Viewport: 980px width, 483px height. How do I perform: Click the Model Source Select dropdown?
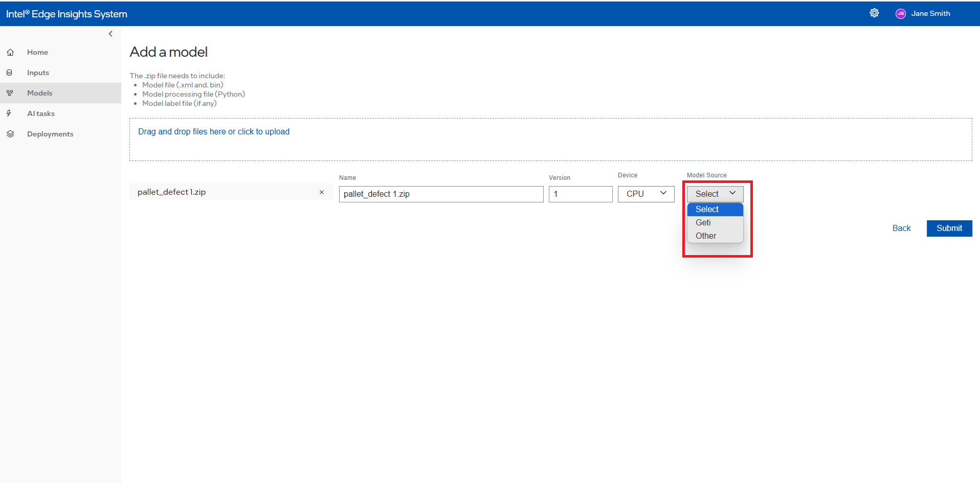coord(715,194)
